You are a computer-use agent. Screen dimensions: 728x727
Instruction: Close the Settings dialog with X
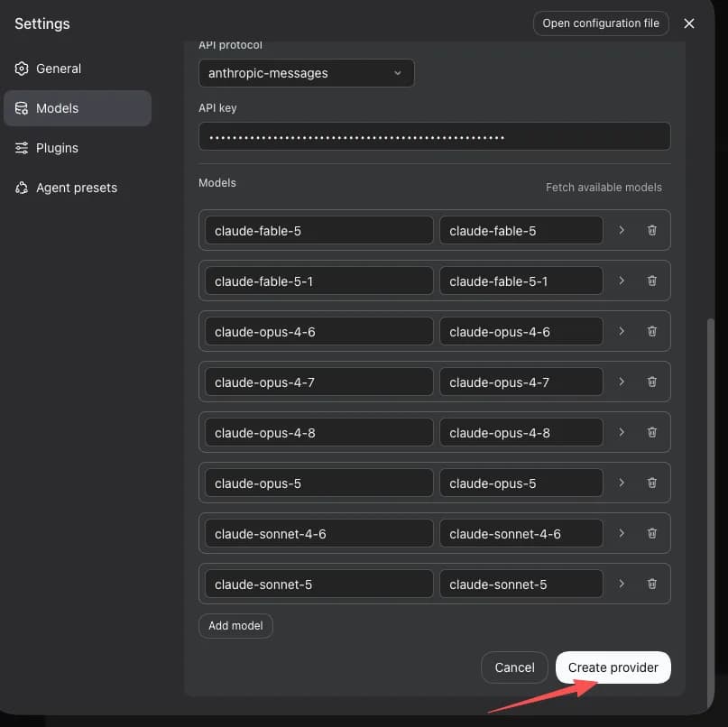pyautogui.click(x=689, y=23)
